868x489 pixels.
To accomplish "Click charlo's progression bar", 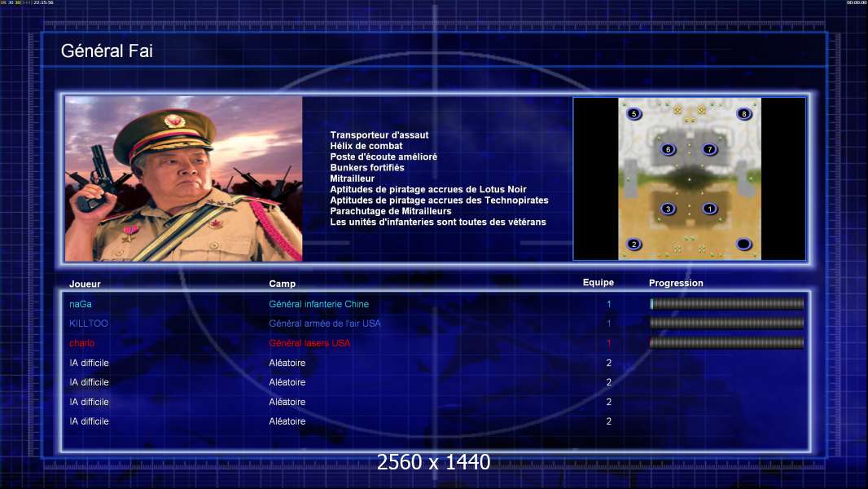I will tap(727, 343).
